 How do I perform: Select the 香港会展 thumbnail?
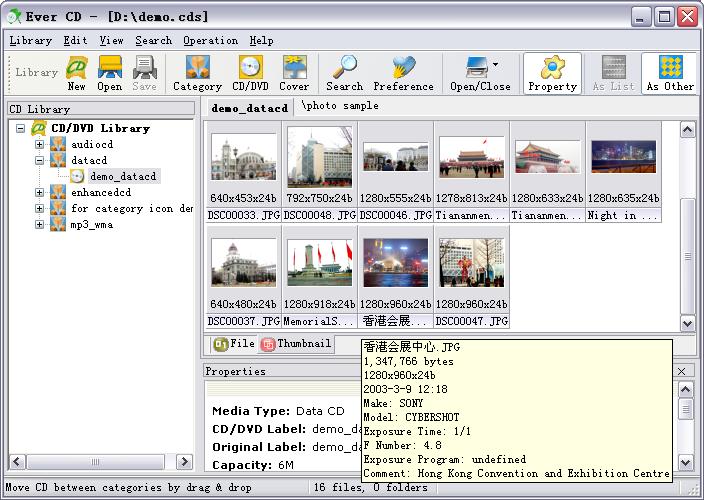pyautogui.click(x=396, y=262)
